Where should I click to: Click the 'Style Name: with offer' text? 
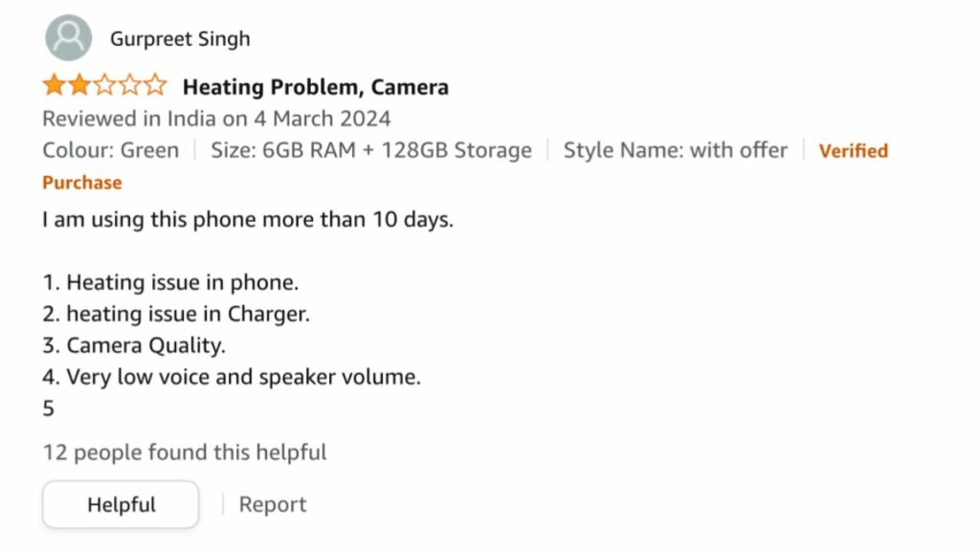pos(675,150)
